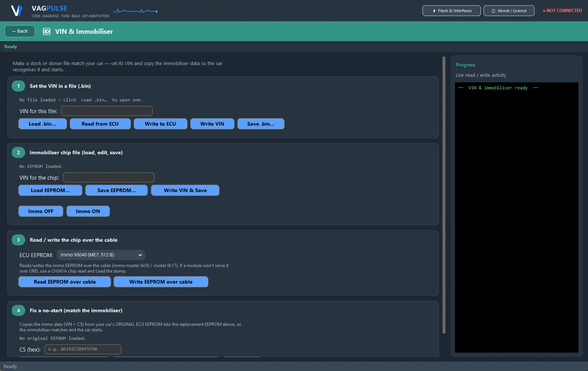Click the NOT CONNECTED status indicator

562,11
